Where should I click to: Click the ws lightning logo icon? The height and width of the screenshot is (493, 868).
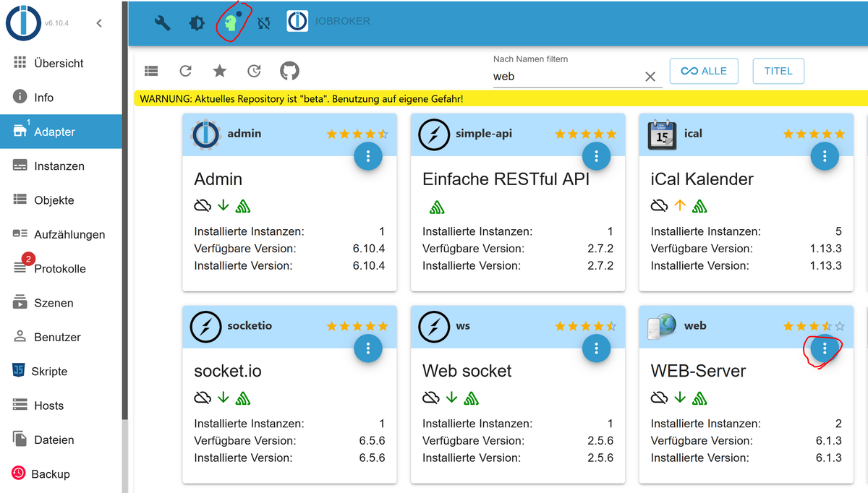[x=434, y=327]
